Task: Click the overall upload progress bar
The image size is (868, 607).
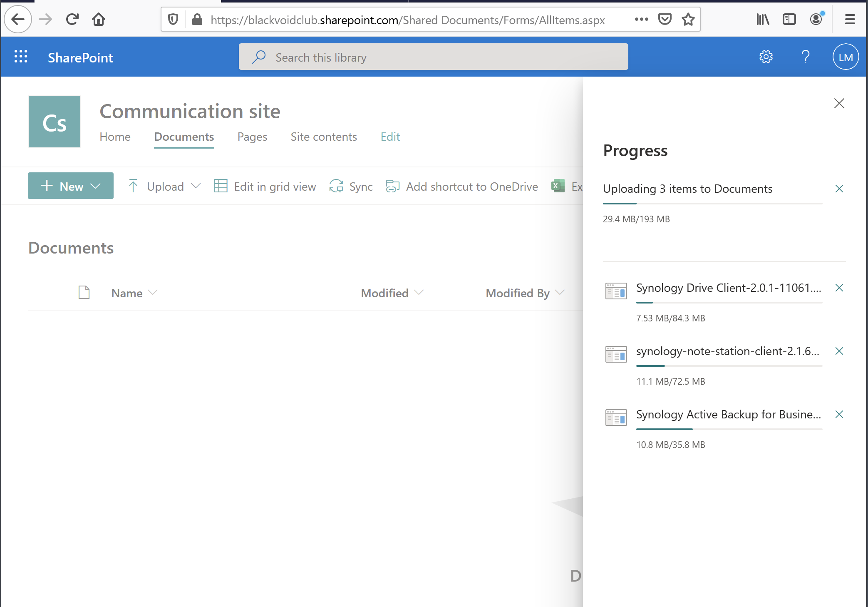Action: (x=712, y=203)
